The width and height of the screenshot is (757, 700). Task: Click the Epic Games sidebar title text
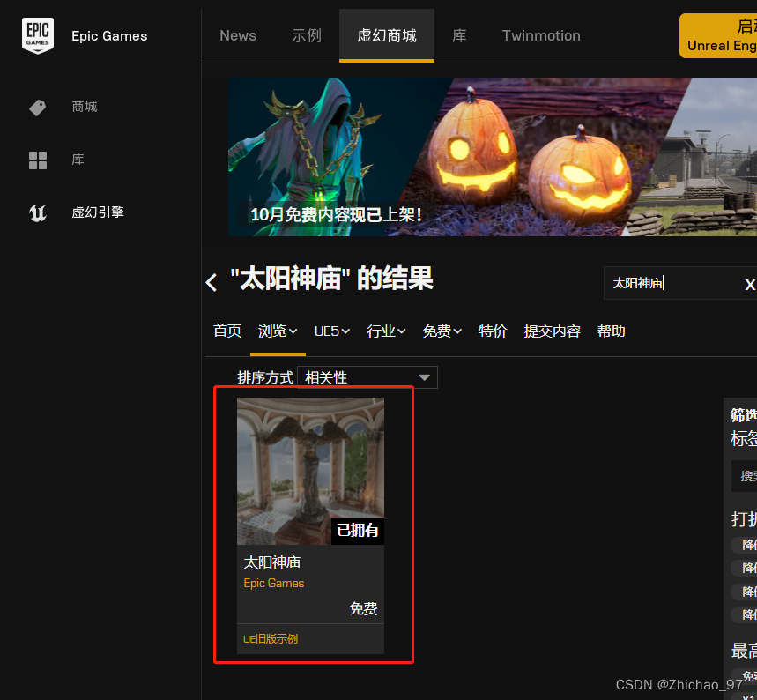click(109, 36)
